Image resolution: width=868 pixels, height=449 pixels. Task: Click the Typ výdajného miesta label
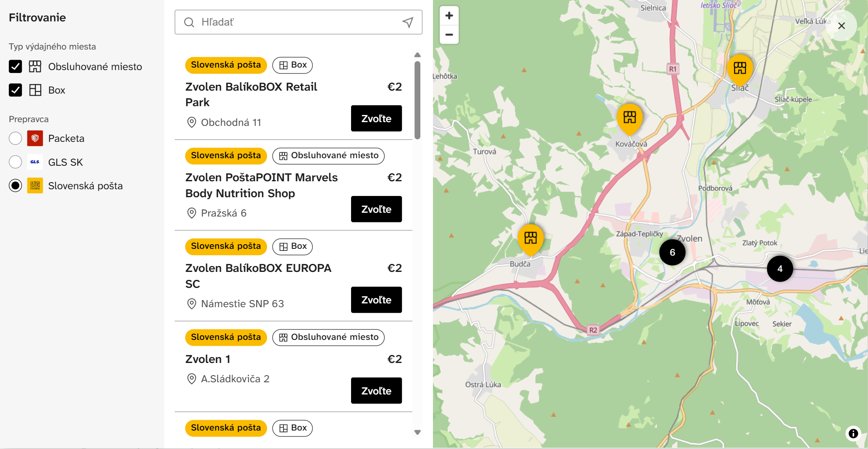click(x=52, y=47)
